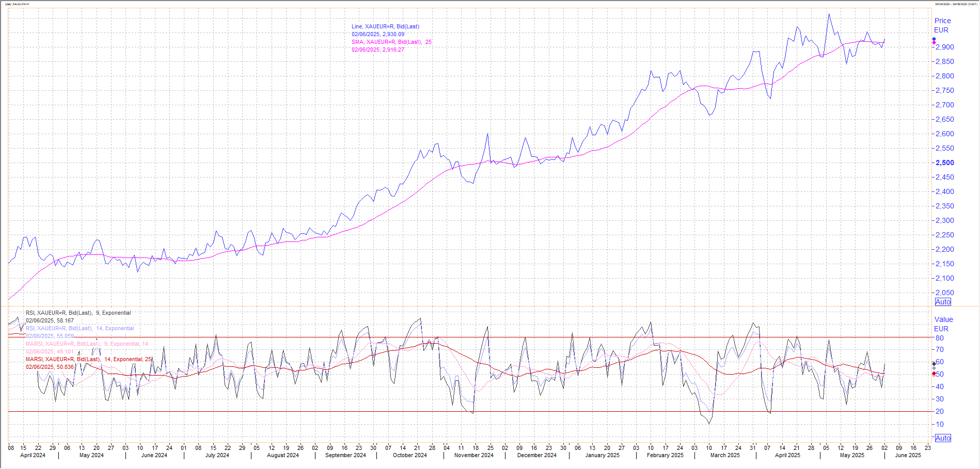Click the lavender diamond RSI 14 marker on the value axis
Screen dimensions: 980x469
tap(934, 368)
